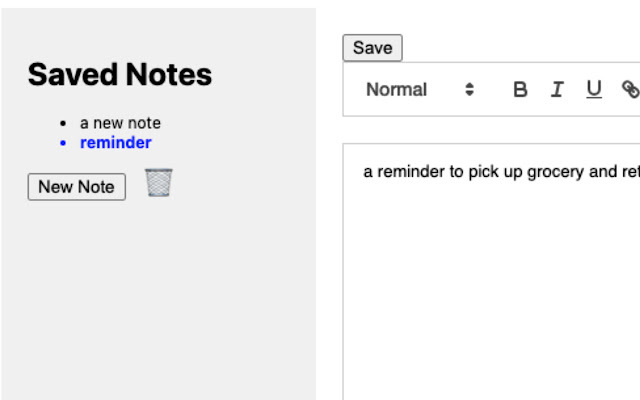Click the toolbar gap between the style picker and Bold
Viewport: 640px width, 400px height.
point(492,89)
